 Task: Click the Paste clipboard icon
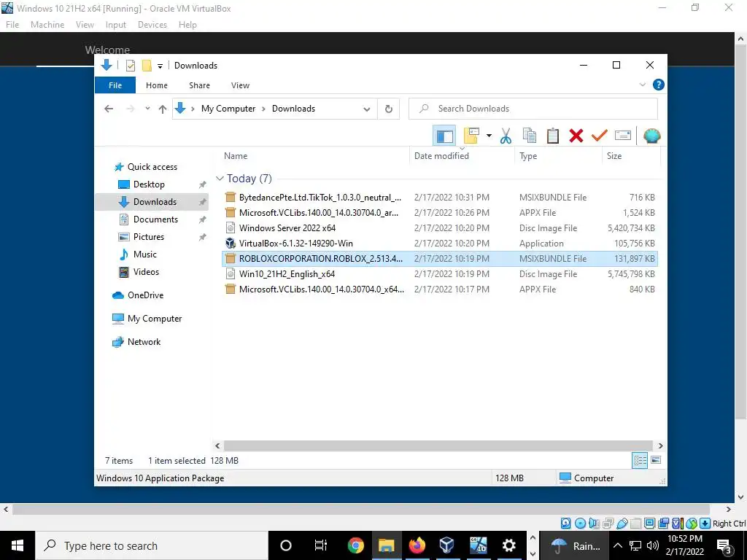tap(553, 136)
